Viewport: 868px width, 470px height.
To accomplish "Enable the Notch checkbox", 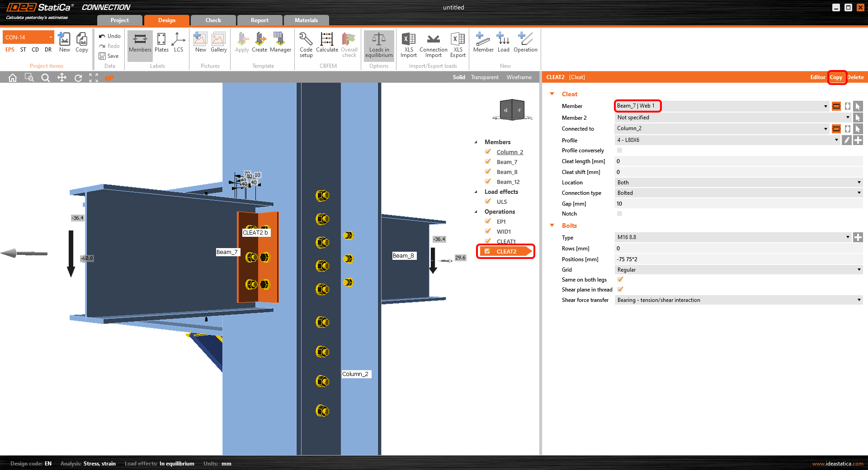I will coord(619,214).
